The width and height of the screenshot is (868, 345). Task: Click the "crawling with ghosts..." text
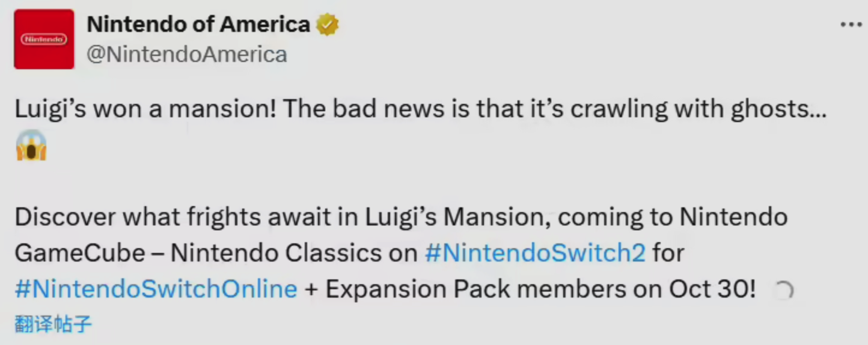(x=697, y=109)
